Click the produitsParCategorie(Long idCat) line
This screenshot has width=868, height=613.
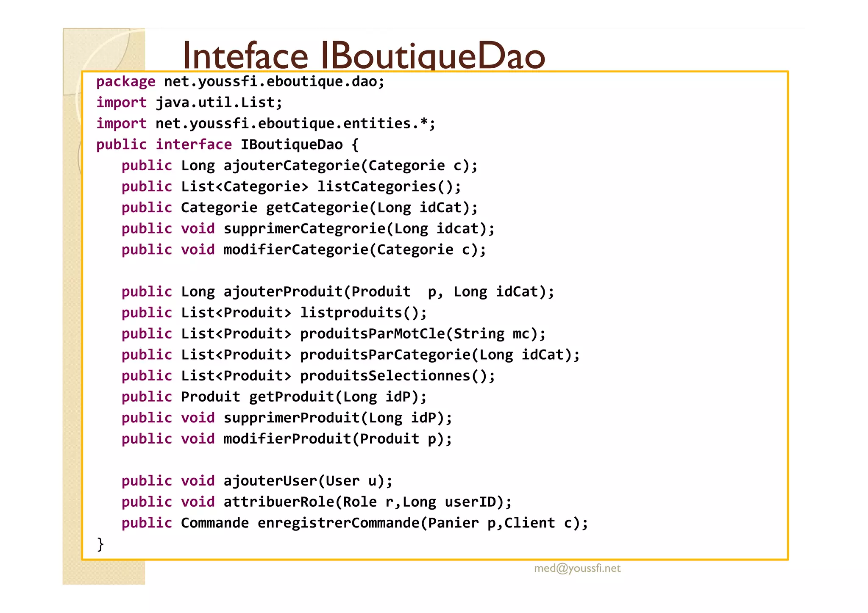351,355
